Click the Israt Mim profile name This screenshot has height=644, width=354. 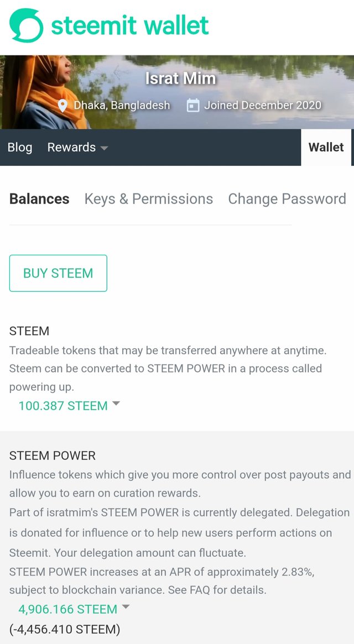[x=180, y=78]
